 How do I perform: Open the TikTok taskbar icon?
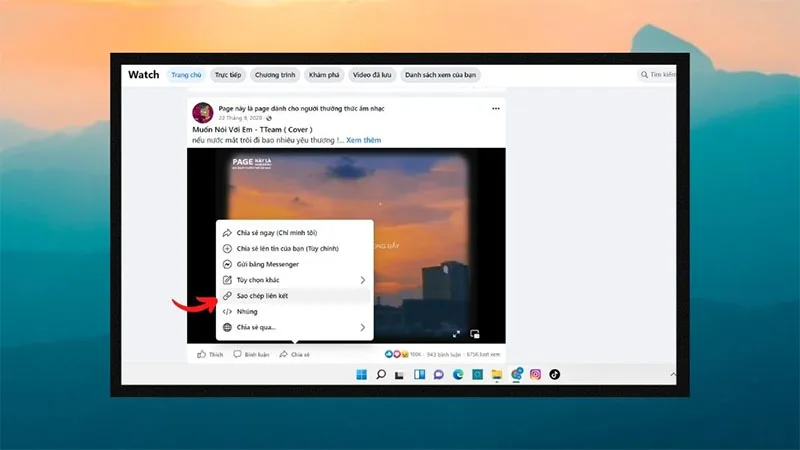555,374
